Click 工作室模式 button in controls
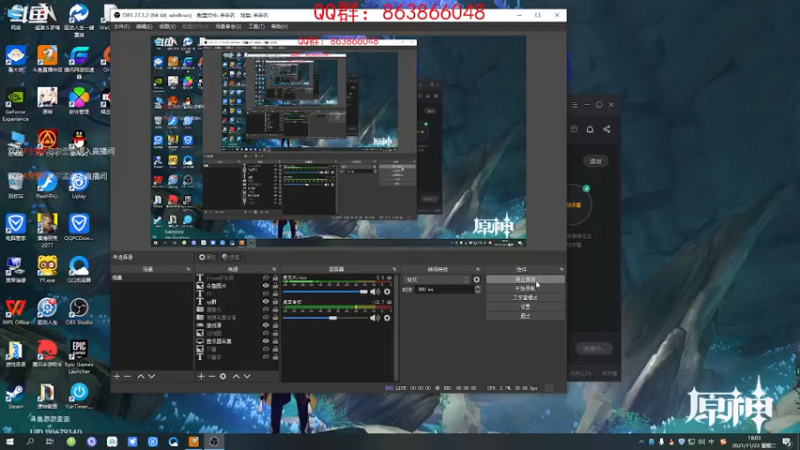 tap(525, 298)
